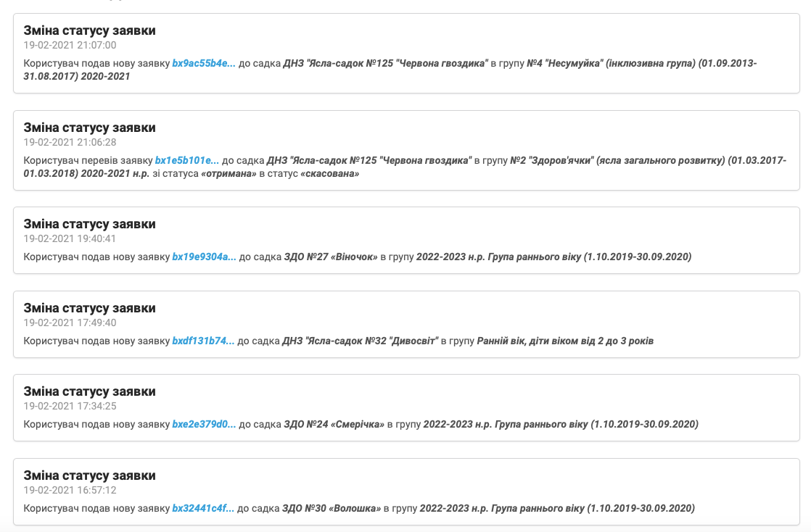
Task: Open application link bx1e5b101e...
Action: (x=186, y=160)
